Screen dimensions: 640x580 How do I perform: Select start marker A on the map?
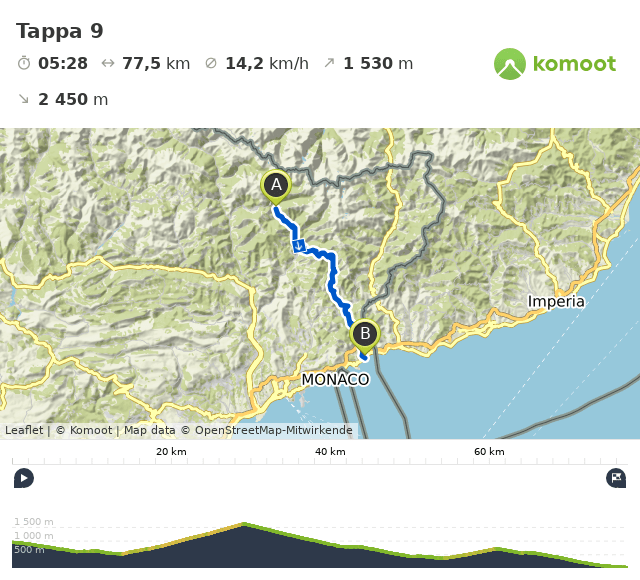point(276,185)
